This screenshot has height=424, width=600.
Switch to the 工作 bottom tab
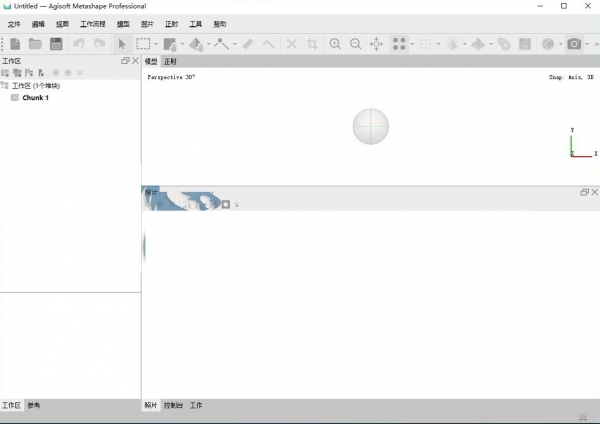pyautogui.click(x=196, y=405)
